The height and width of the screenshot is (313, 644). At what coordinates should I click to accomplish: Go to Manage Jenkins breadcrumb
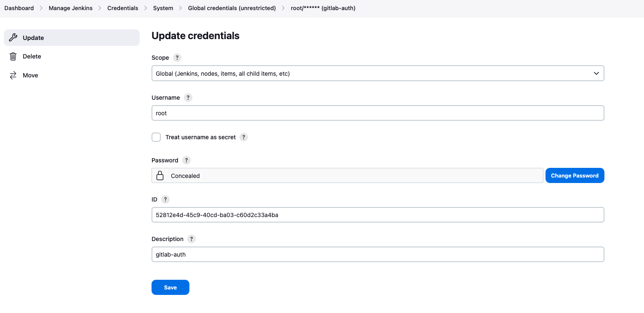(x=71, y=8)
